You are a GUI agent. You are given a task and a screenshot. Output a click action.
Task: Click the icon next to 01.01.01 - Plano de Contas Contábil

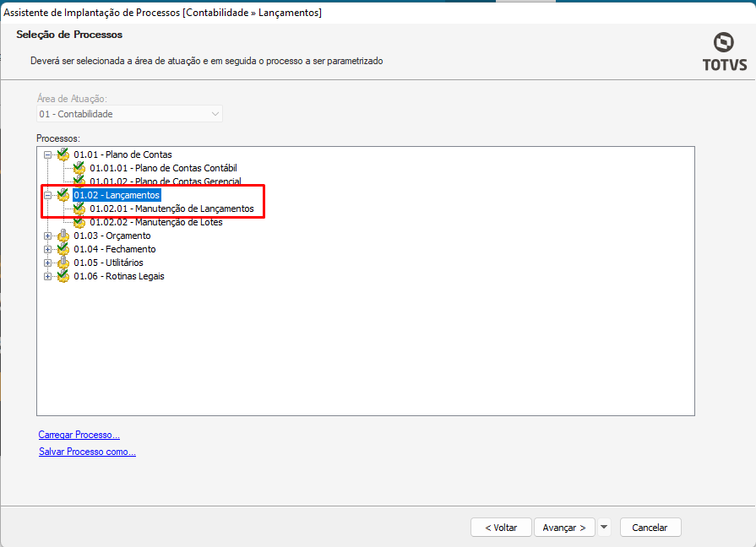(x=79, y=168)
